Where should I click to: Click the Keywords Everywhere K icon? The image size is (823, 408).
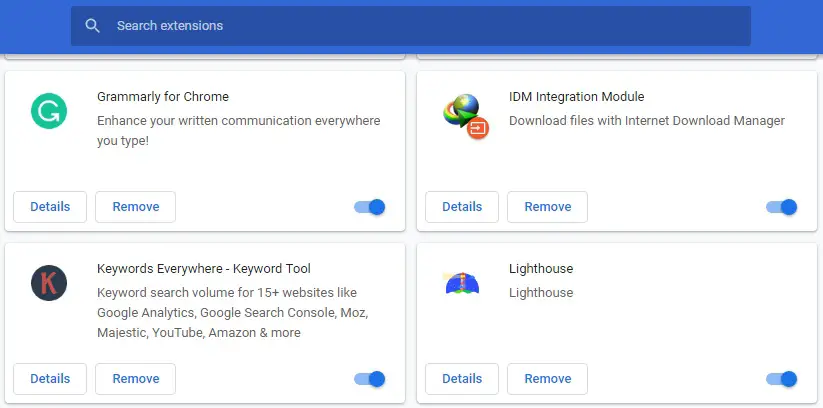coord(49,283)
